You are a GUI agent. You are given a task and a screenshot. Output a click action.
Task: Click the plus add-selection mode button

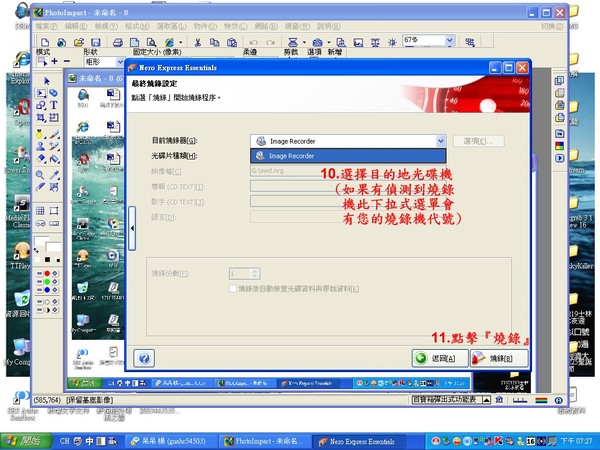click(55, 61)
